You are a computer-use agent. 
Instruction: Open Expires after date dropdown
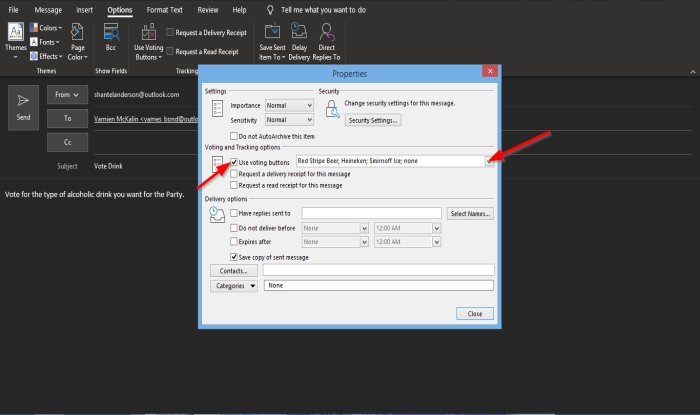tap(364, 241)
